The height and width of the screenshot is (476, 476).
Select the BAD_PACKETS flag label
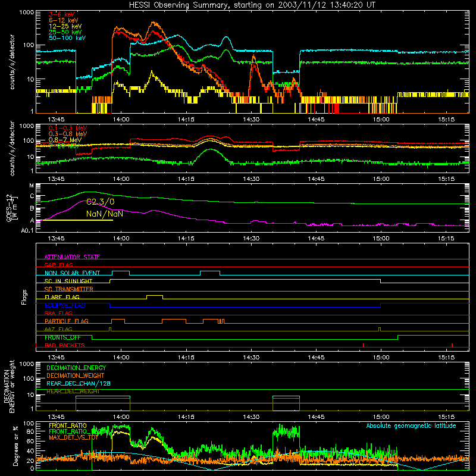click(x=65, y=345)
